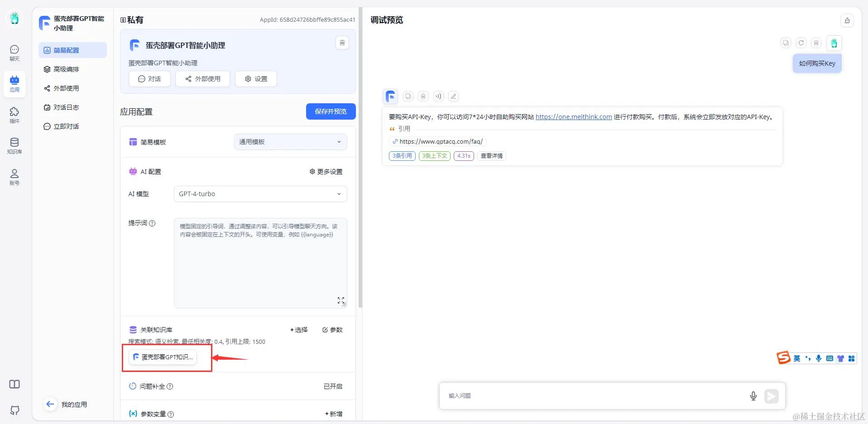
Task: Open the one.meithink.com purchase link
Action: (x=573, y=116)
